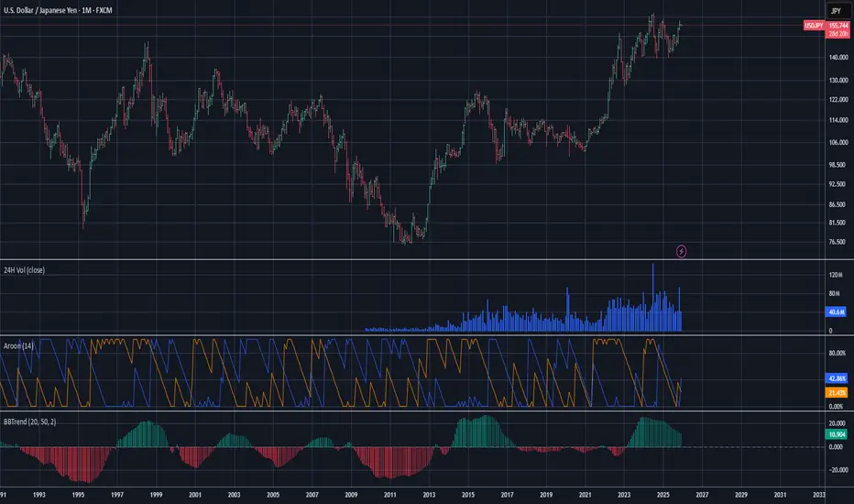
Task: Click the 80.00% Aroon axis label
Action: click(837, 353)
